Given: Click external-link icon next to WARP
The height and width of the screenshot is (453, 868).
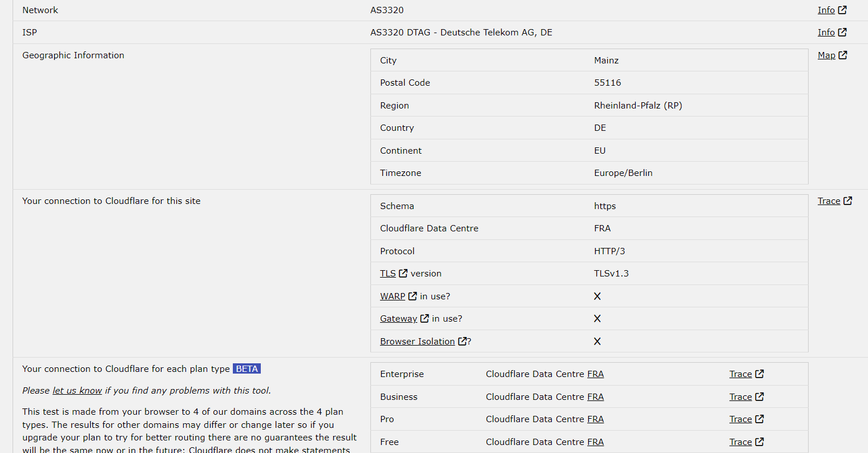Looking at the screenshot, I should [x=413, y=296].
